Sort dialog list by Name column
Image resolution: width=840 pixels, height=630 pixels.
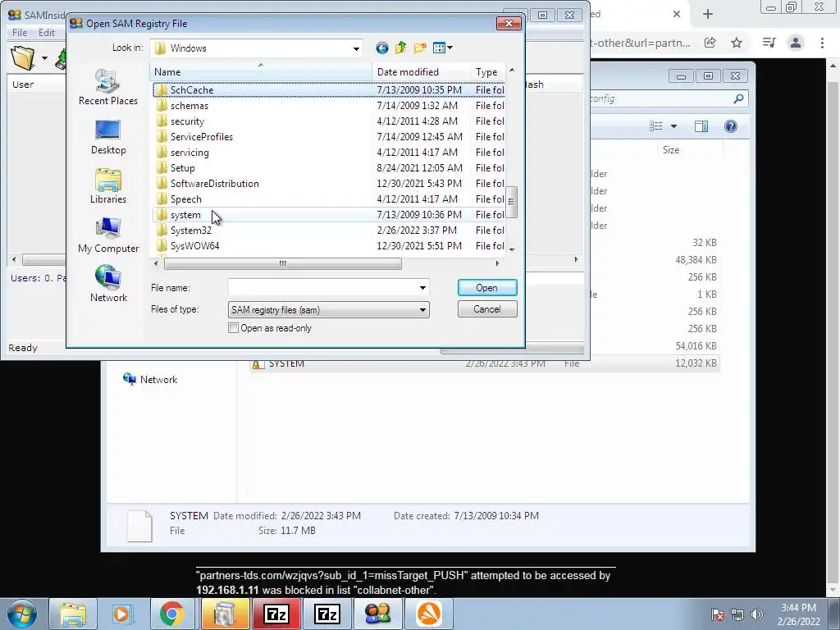[x=262, y=72]
